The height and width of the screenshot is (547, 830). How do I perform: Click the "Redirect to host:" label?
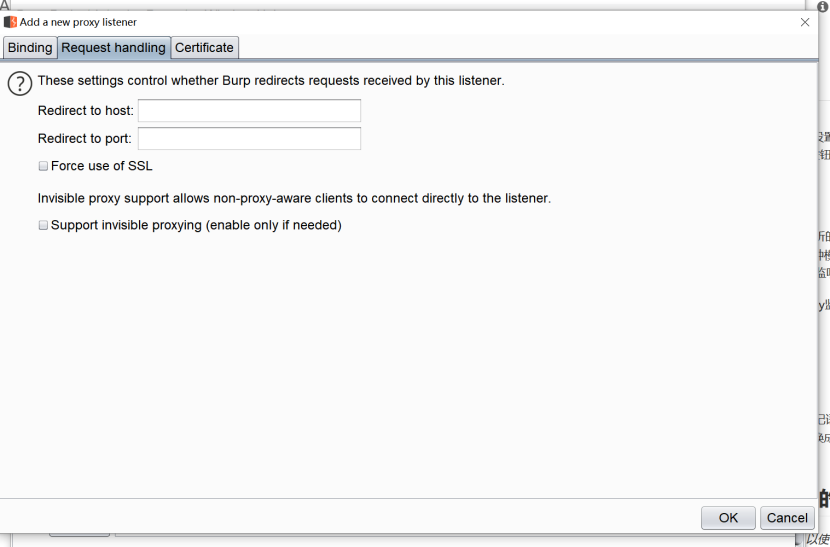tap(85, 111)
